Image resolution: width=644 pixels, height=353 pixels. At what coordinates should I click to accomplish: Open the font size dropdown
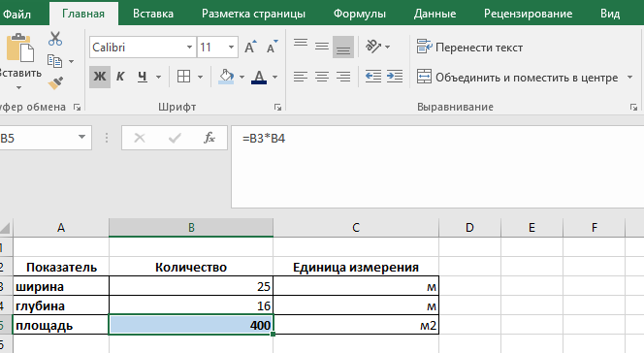[231, 47]
